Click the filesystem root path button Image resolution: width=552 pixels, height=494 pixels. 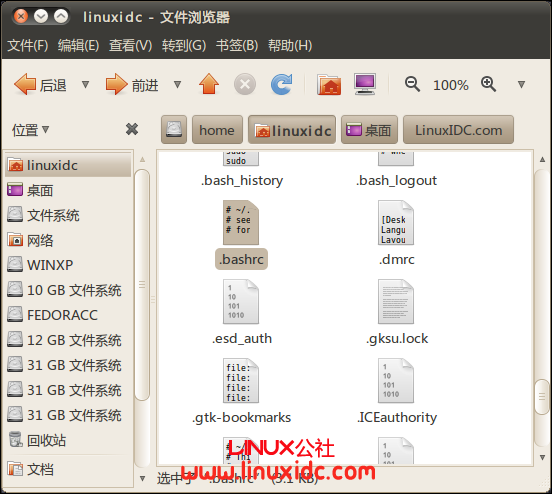tap(174, 130)
